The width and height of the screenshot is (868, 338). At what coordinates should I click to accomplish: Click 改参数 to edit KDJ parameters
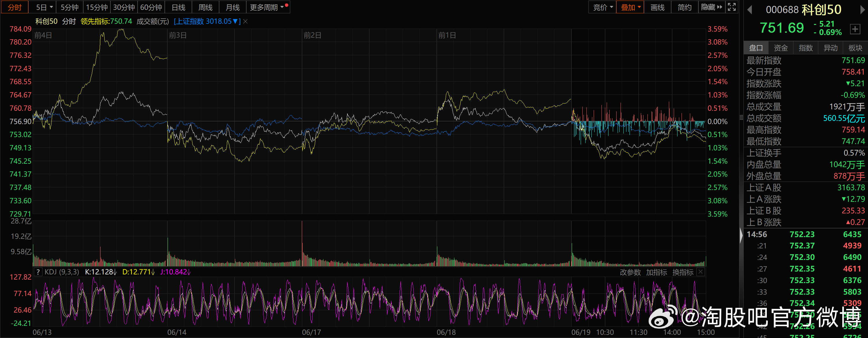click(630, 272)
